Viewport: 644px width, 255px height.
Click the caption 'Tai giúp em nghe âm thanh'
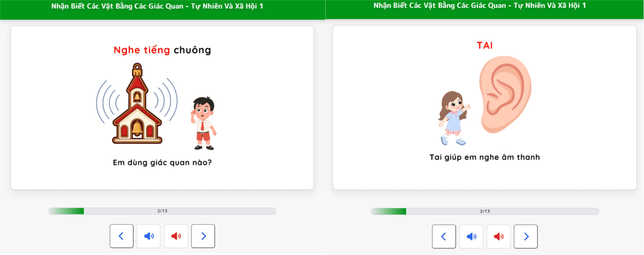485,157
